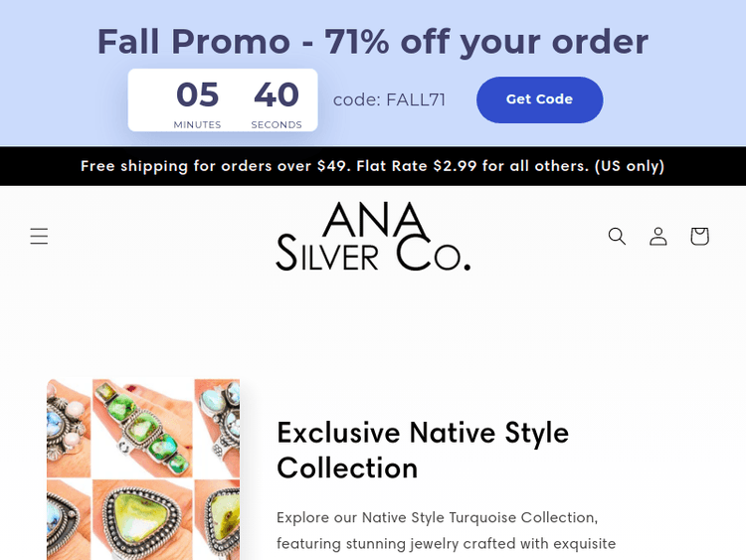Click the bottom-left ring photo tile
This screenshot has width=746, height=560.
pyautogui.click(x=68, y=519)
